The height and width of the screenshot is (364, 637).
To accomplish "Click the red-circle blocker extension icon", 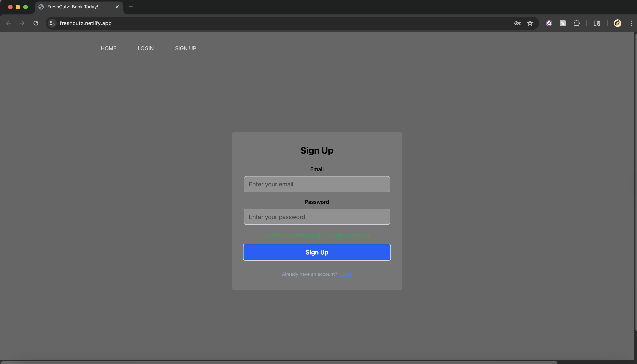I will [x=549, y=23].
